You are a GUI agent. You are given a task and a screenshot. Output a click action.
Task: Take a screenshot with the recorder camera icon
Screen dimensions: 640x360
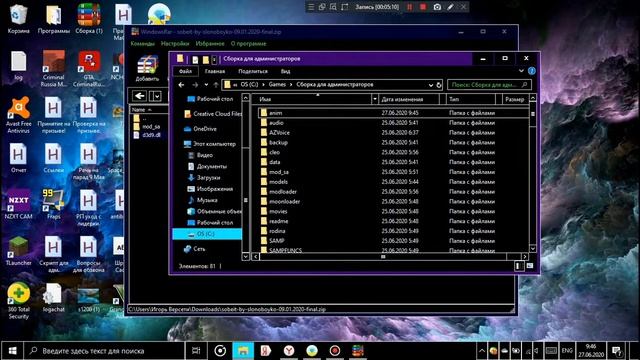437,7
